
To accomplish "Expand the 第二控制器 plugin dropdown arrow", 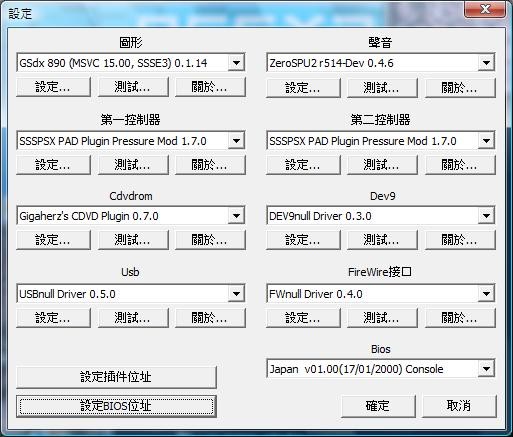I will [486, 141].
